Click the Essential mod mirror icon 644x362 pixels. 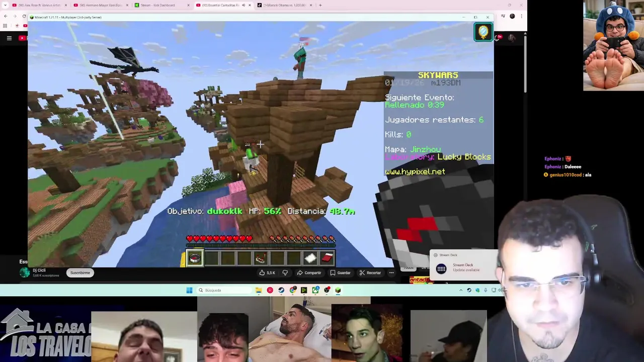483,32
